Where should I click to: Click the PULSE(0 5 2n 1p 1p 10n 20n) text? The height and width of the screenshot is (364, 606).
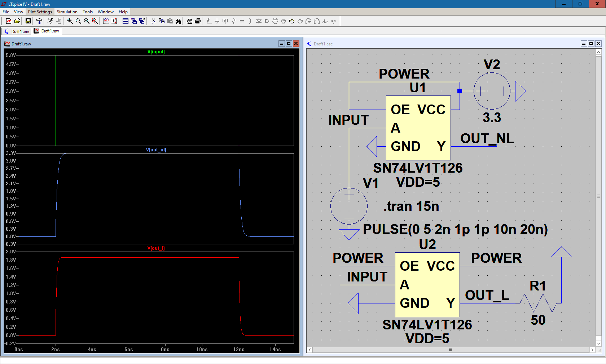point(455,229)
